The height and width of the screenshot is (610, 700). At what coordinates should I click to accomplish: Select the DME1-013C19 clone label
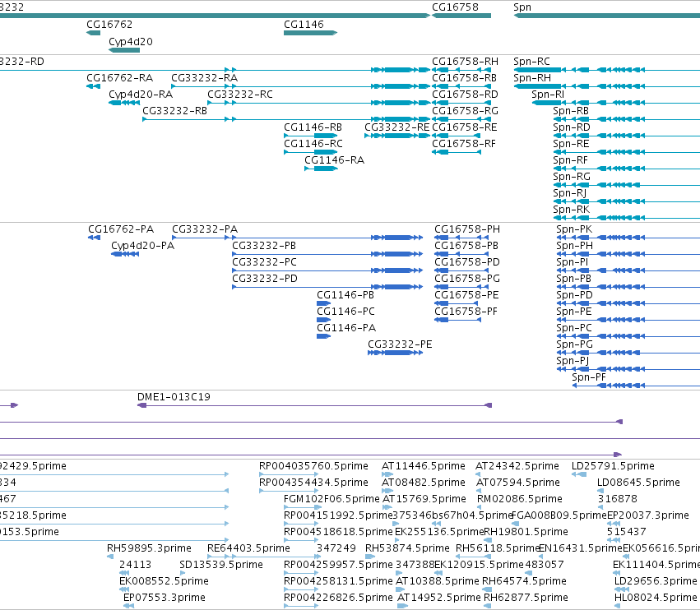[174, 397]
